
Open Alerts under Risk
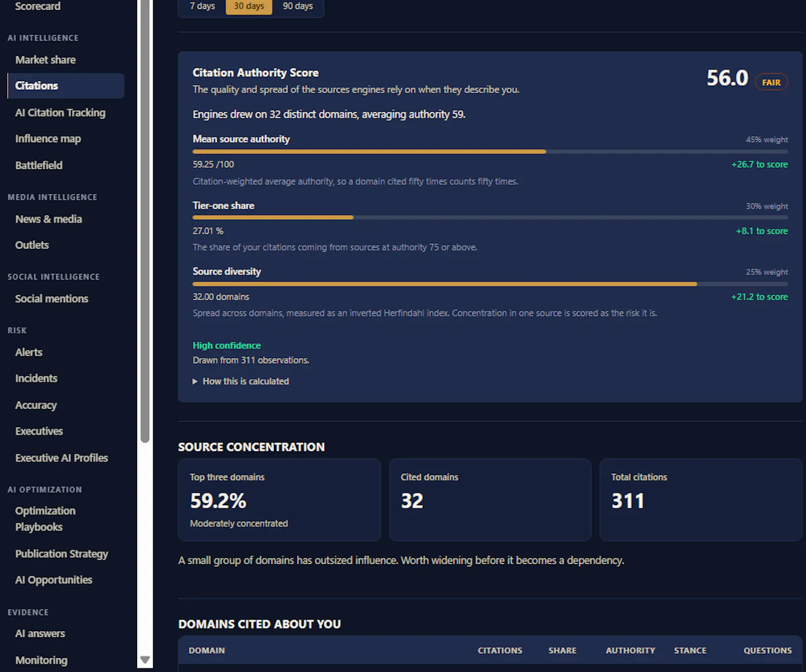[x=29, y=353]
